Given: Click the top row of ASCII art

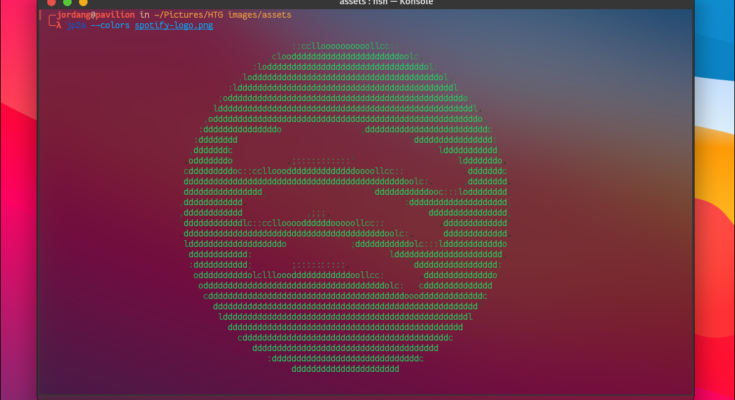Looking at the screenshot, I should [x=343, y=46].
